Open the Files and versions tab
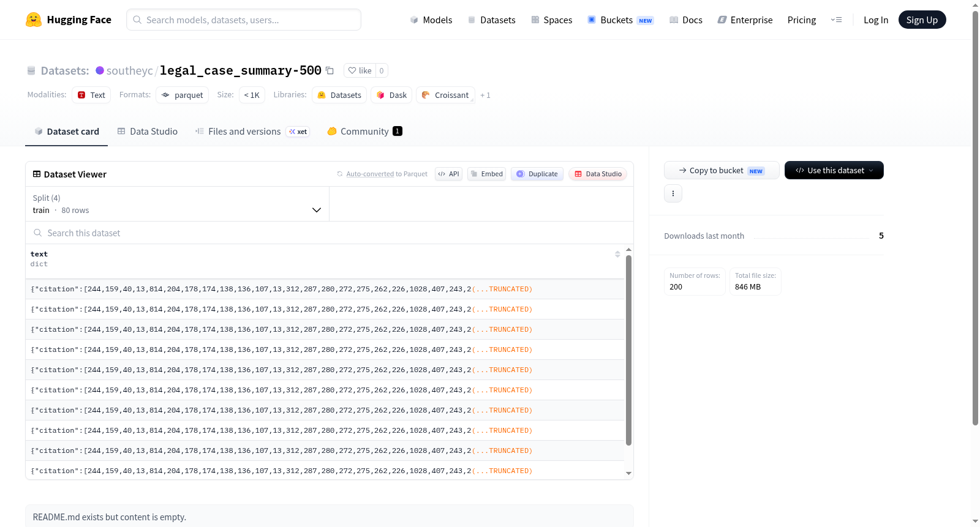Image resolution: width=980 pixels, height=527 pixels. click(252, 131)
